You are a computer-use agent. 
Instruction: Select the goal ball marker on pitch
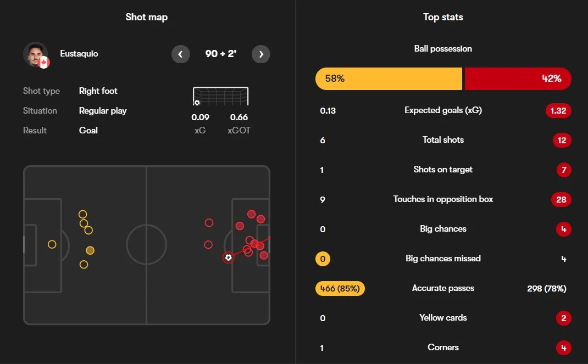pyautogui.click(x=228, y=257)
